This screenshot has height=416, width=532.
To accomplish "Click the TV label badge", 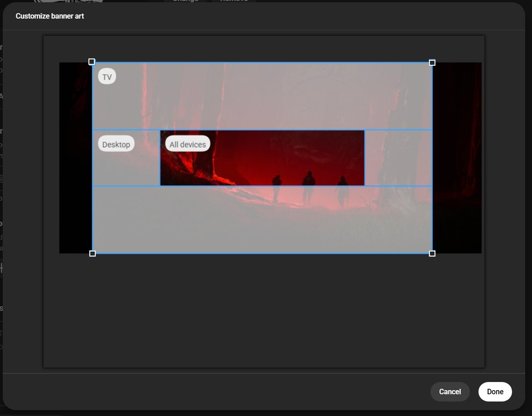I will [107, 77].
